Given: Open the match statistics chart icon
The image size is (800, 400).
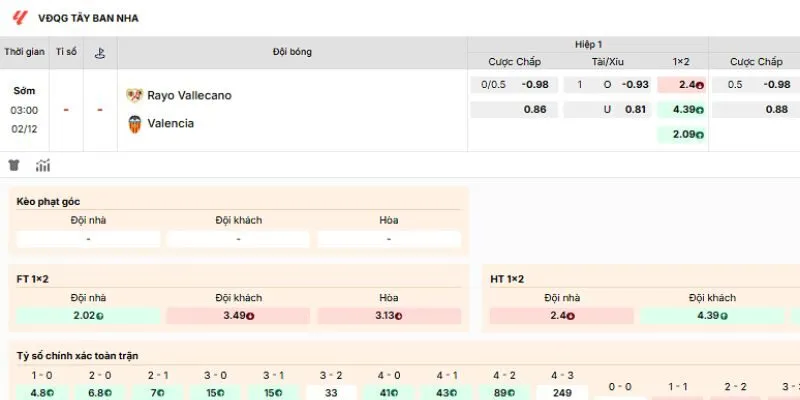Looking at the screenshot, I should pos(43,165).
